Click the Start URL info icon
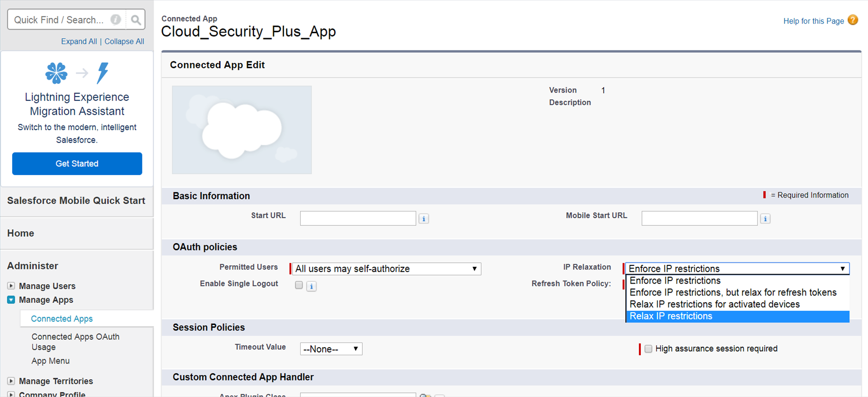868x397 pixels. [424, 219]
